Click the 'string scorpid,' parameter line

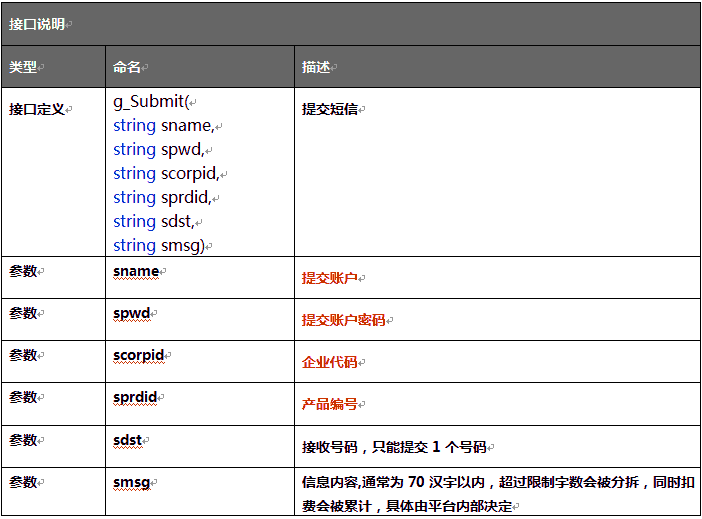167,174
